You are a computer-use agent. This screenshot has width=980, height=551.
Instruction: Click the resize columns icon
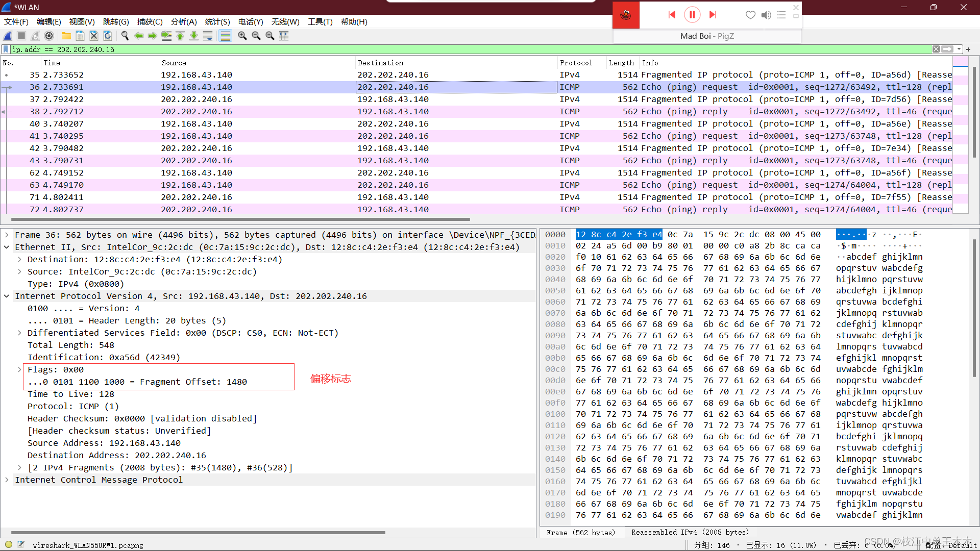click(x=284, y=36)
